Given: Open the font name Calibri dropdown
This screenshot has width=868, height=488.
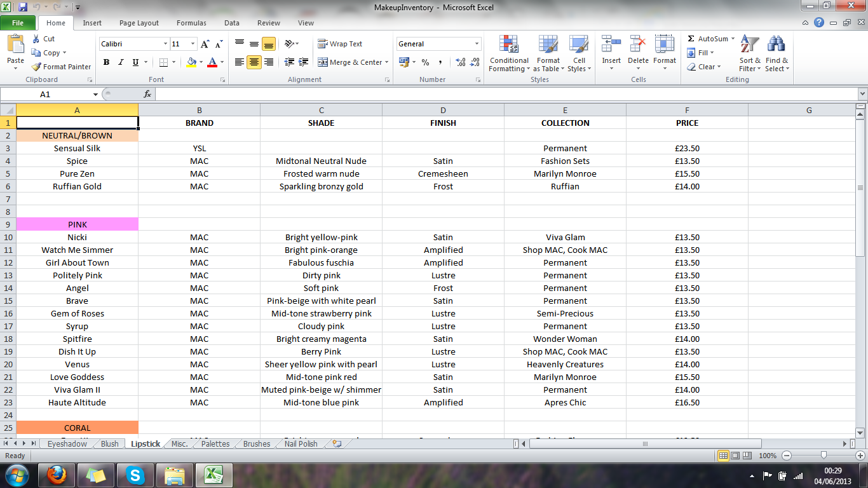Looking at the screenshot, I should tap(165, 44).
